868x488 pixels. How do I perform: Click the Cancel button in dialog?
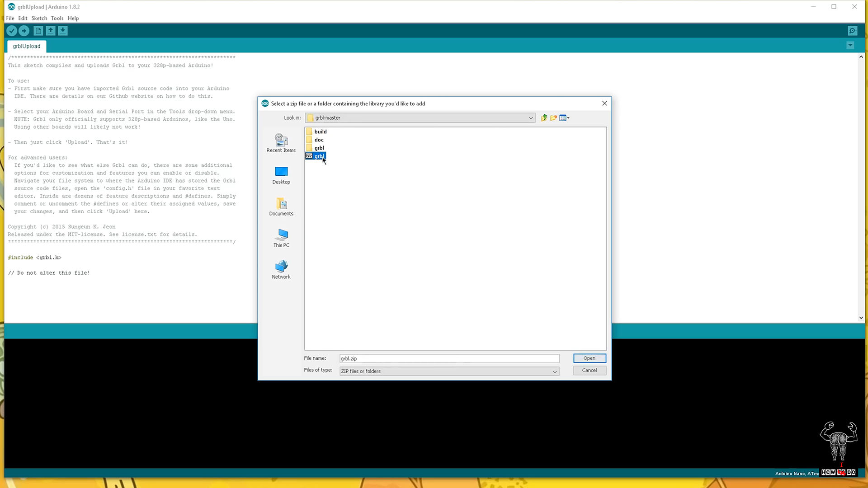click(x=589, y=370)
